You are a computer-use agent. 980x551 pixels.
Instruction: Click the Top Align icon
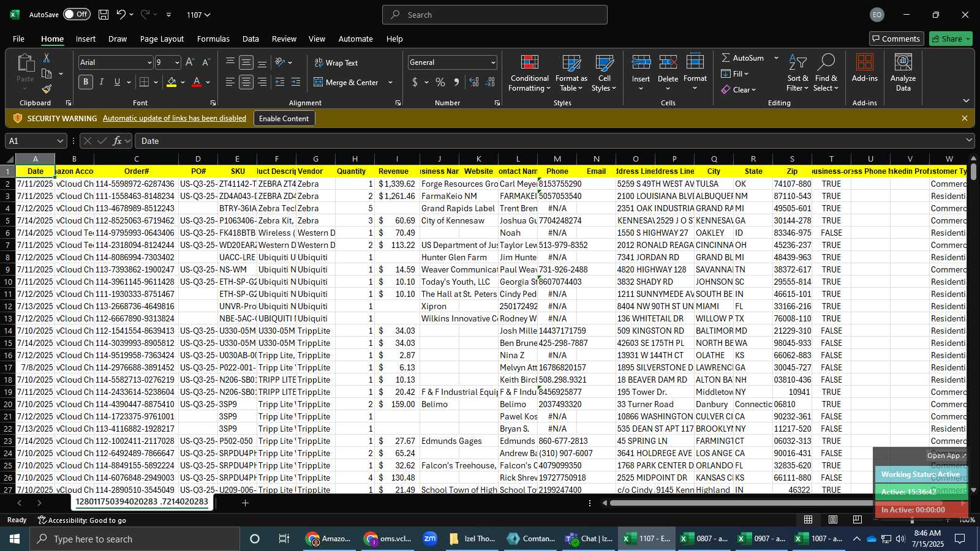click(x=230, y=62)
